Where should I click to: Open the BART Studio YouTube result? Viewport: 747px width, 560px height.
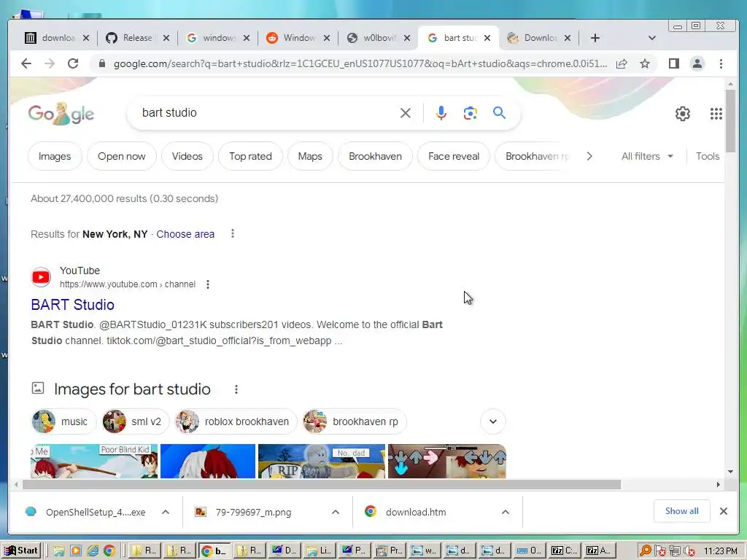pos(72,305)
